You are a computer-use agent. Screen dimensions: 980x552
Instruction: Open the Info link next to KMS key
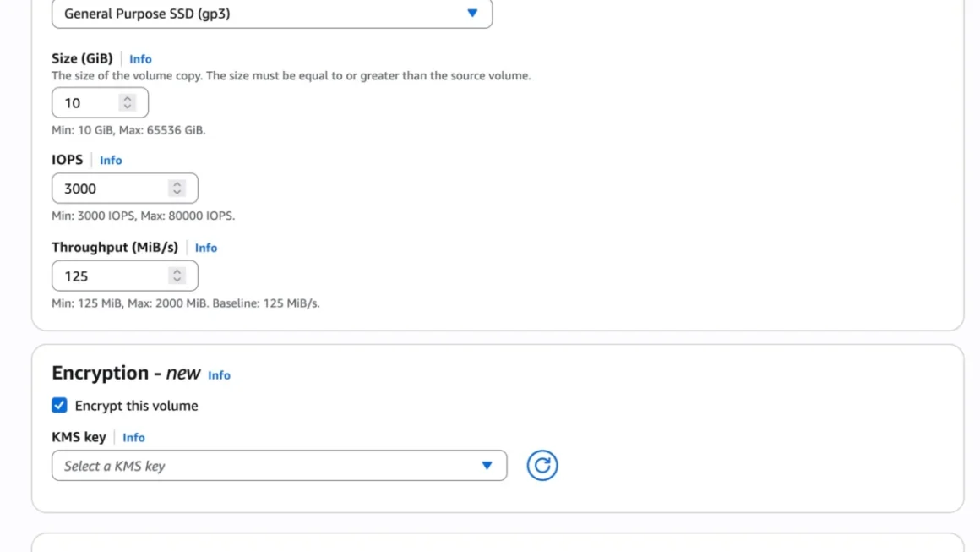point(133,438)
